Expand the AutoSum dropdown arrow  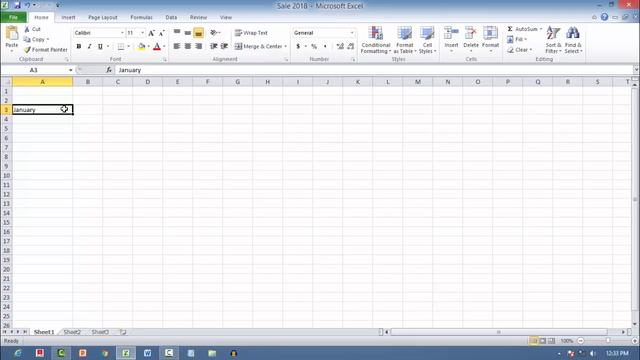coord(541,29)
